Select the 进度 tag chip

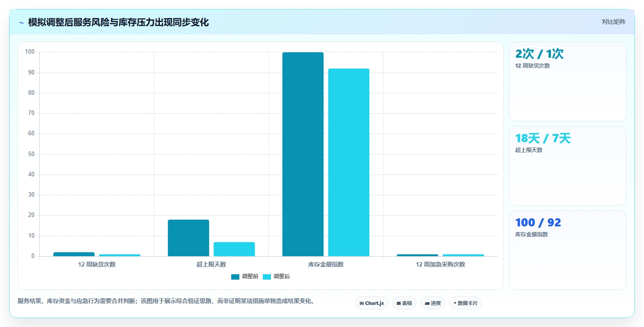(x=432, y=303)
